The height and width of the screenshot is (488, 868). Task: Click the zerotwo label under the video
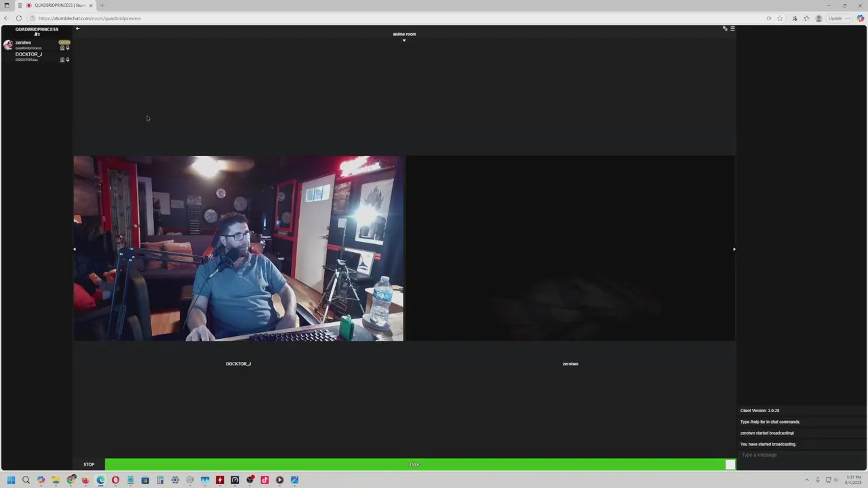[x=570, y=364]
